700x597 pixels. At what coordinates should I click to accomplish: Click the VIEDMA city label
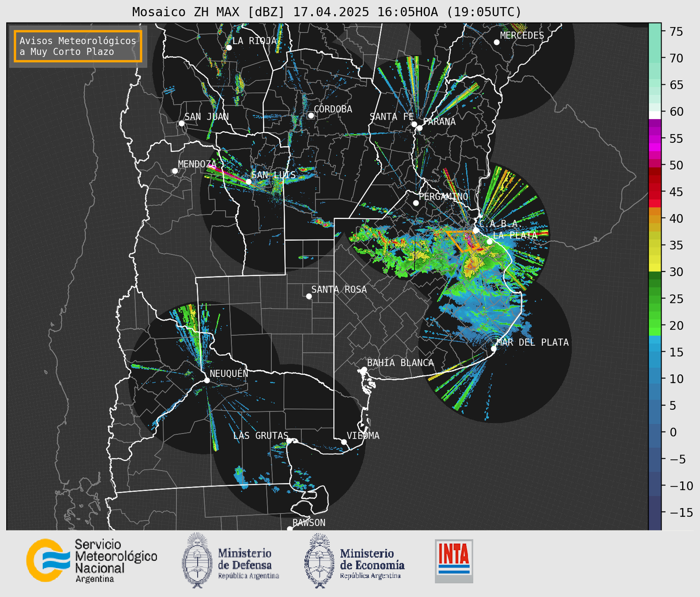[363, 436]
